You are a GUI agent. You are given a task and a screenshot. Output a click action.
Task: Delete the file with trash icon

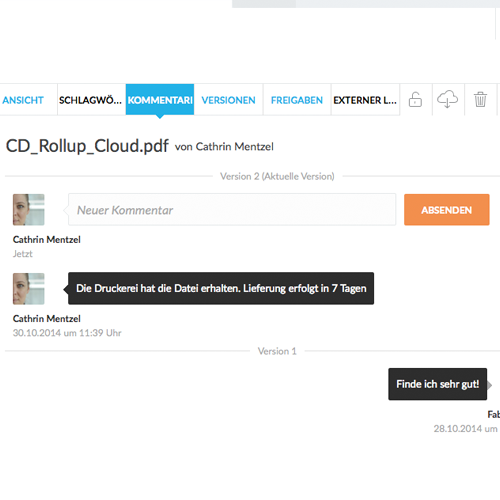point(480,99)
